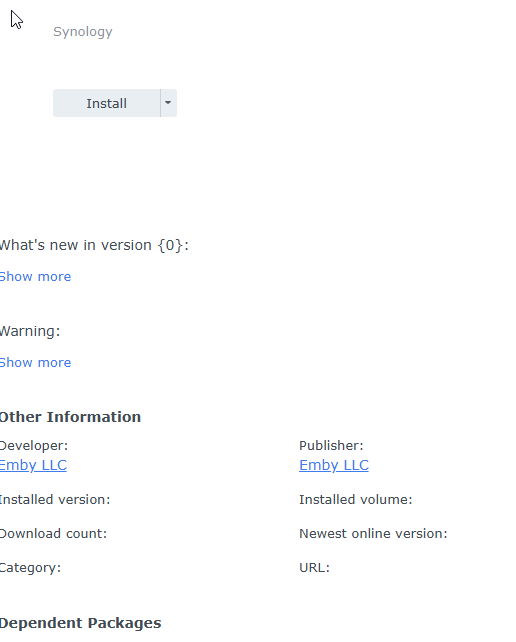Show more under What's new section
Image resolution: width=516 pixels, height=642 pixels.
(x=35, y=277)
